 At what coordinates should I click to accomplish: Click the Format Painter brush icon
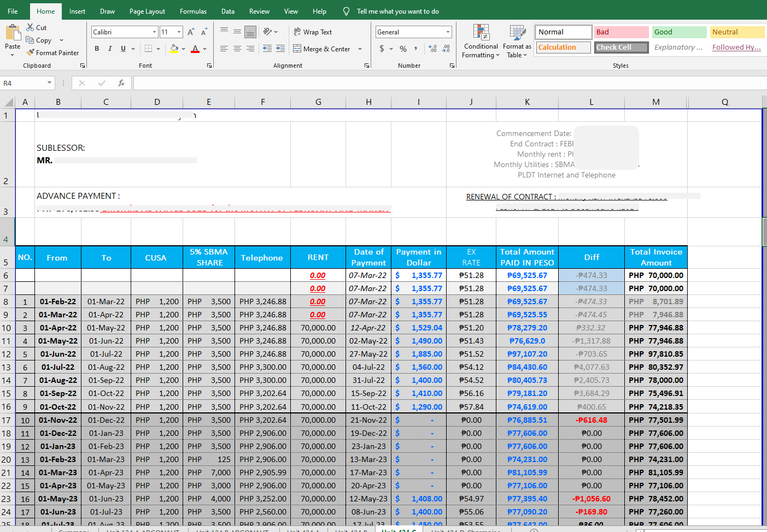pyautogui.click(x=30, y=52)
